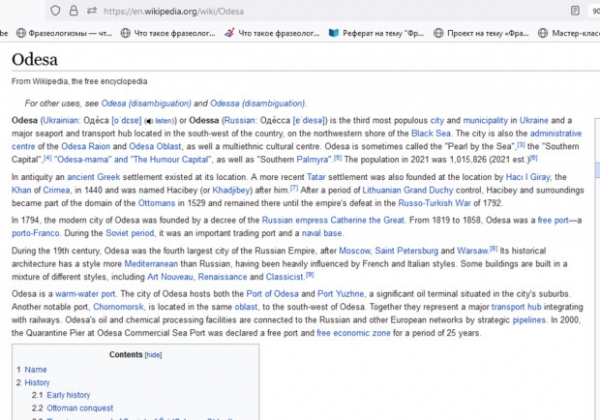Screen dimensions: 600x420
Task: Follow the Black Sea link
Action: (x=432, y=132)
